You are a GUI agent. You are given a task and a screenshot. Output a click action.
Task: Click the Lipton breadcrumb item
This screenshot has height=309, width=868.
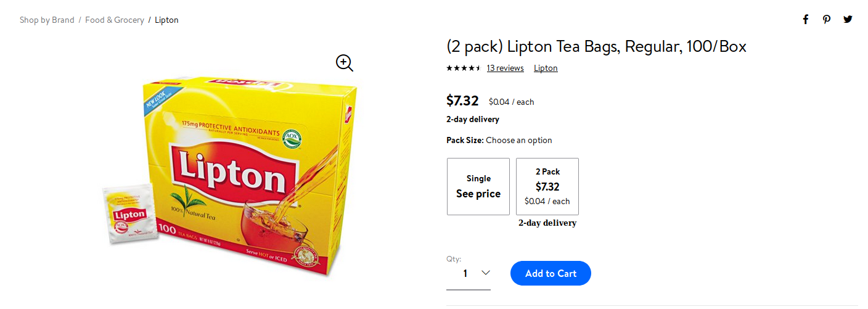pos(166,20)
